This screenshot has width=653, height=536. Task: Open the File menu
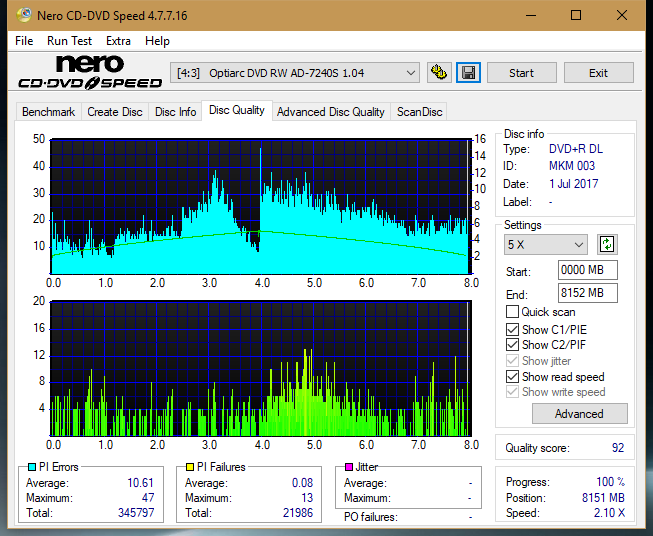click(24, 41)
